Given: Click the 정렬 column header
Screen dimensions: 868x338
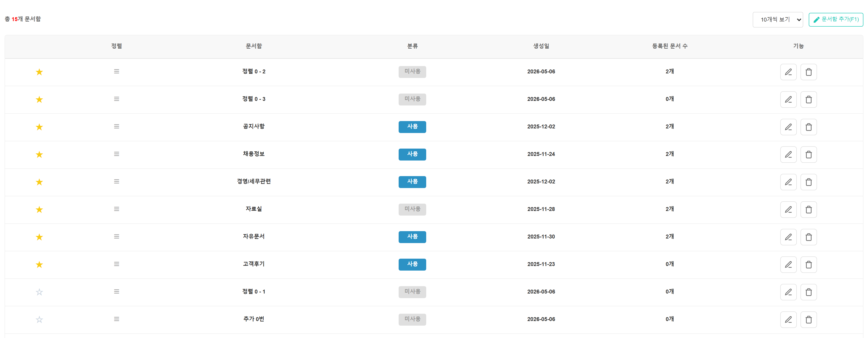Looking at the screenshot, I should pyautogui.click(x=117, y=46).
